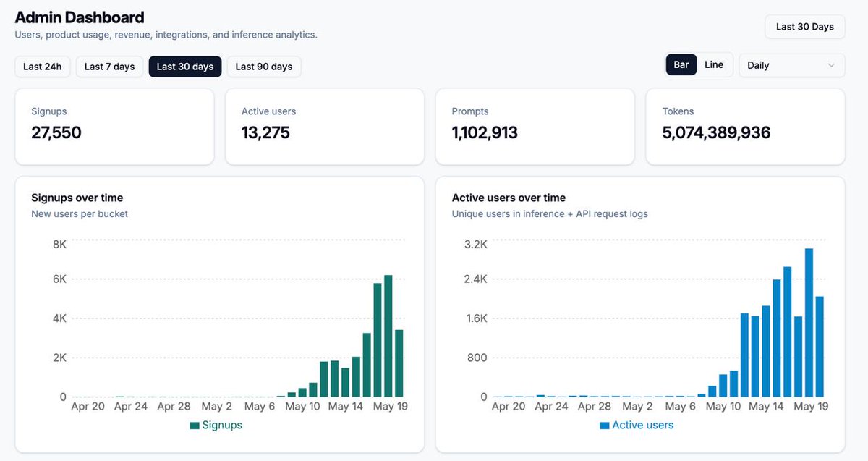Click the Signups value 27,550
The height and width of the screenshot is (461, 868).
coord(56,132)
